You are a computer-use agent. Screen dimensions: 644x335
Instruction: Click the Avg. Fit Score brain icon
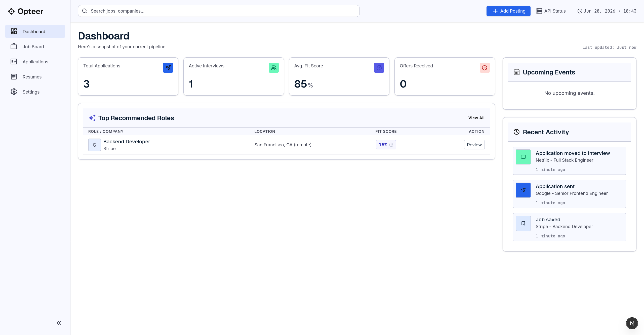click(x=379, y=68)
